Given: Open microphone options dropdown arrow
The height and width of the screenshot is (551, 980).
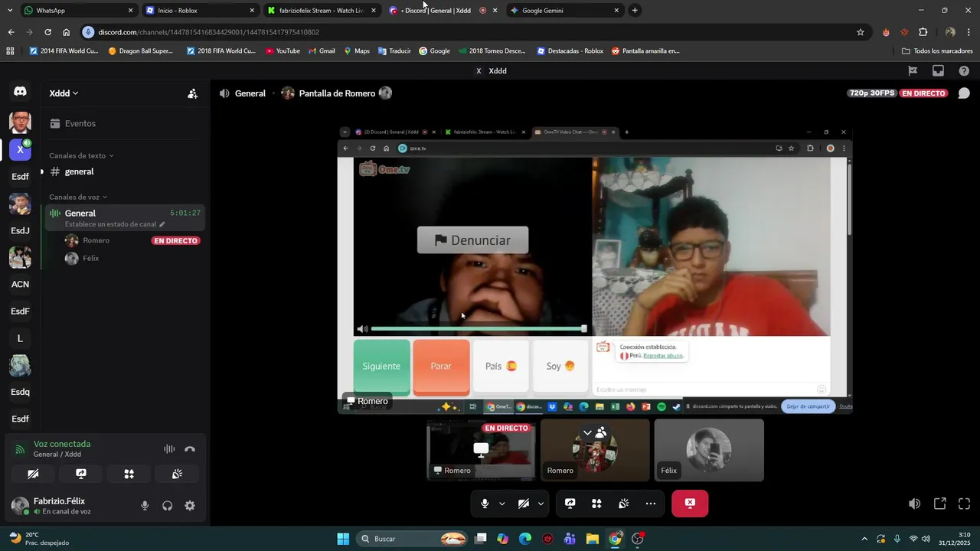Looking at the screenshot, I should point(502,504).
